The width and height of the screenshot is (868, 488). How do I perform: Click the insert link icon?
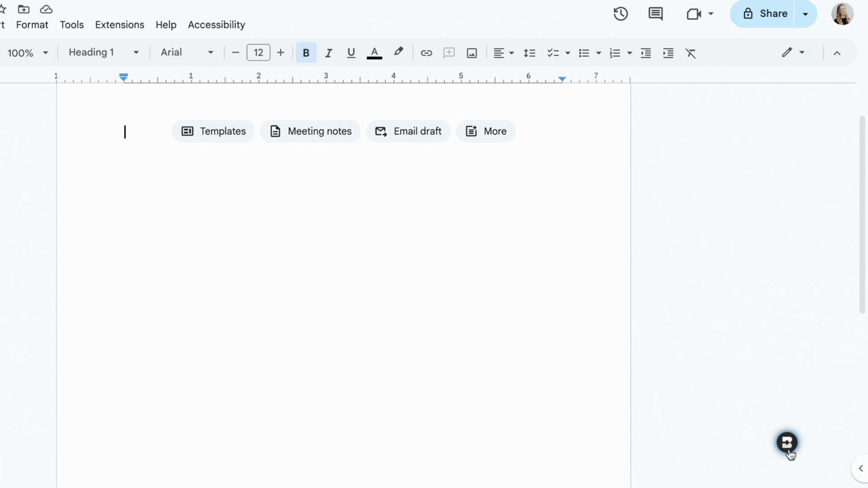[x=426, y=53]
